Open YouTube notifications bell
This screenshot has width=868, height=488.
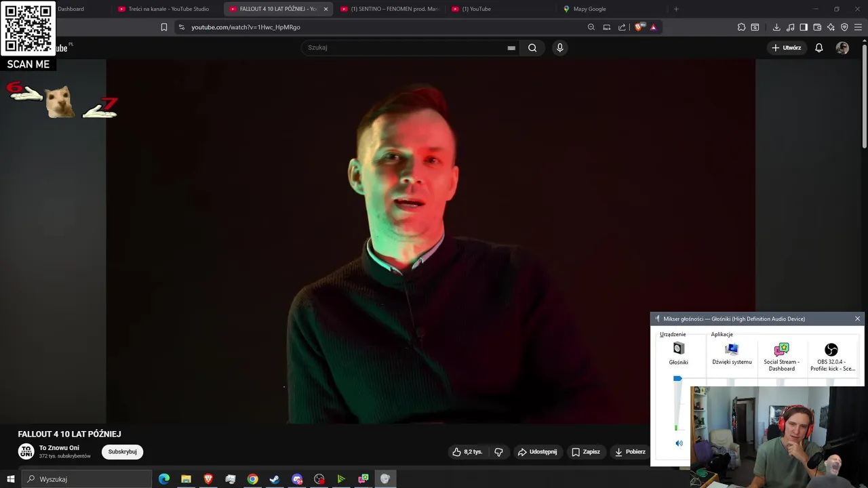pos(819,47)
